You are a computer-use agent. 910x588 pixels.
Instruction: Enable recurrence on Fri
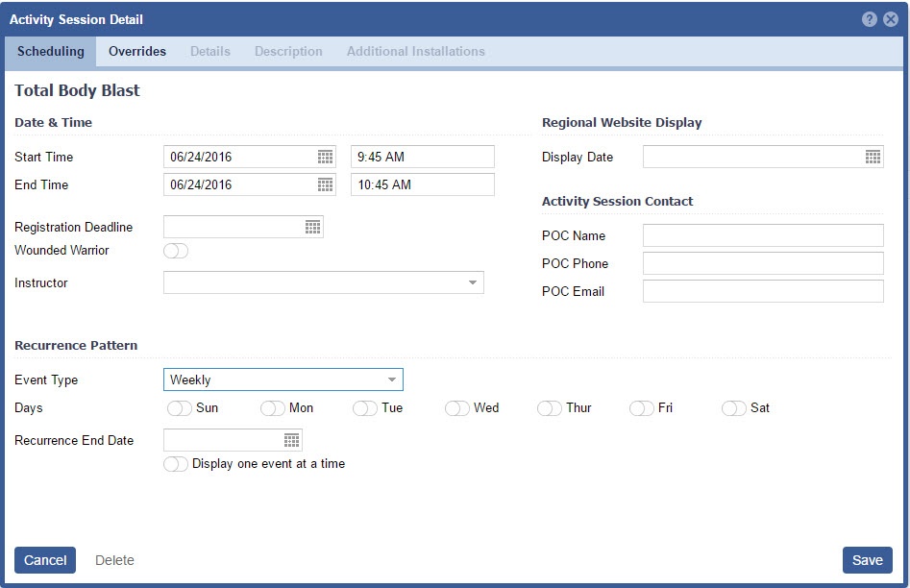(x=642, y=408)
